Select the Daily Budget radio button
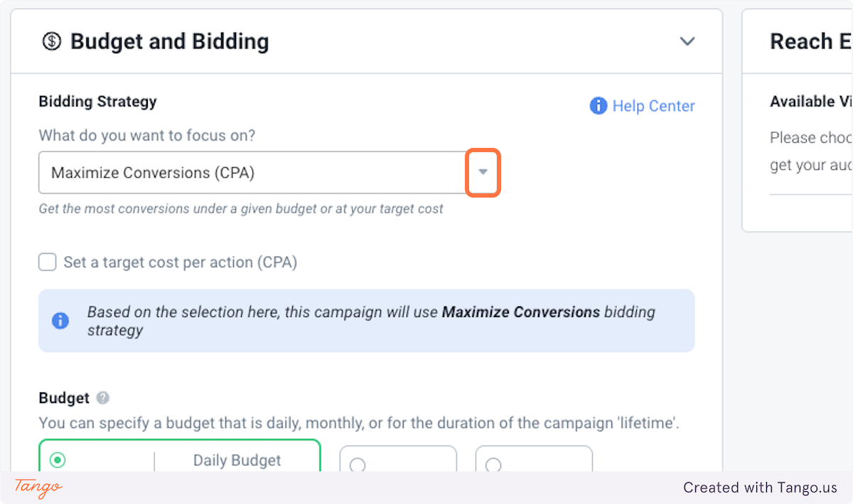The width and height of the screenshot is (853, 504). click(x=58, y=461)
